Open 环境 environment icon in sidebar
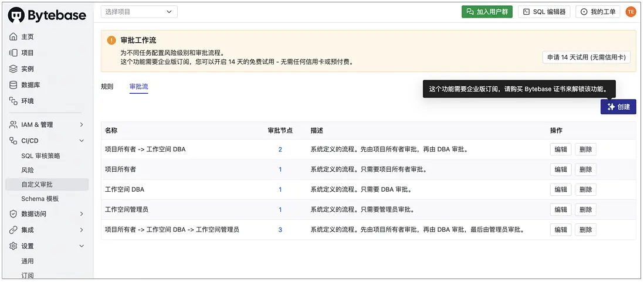 point(13,101)
